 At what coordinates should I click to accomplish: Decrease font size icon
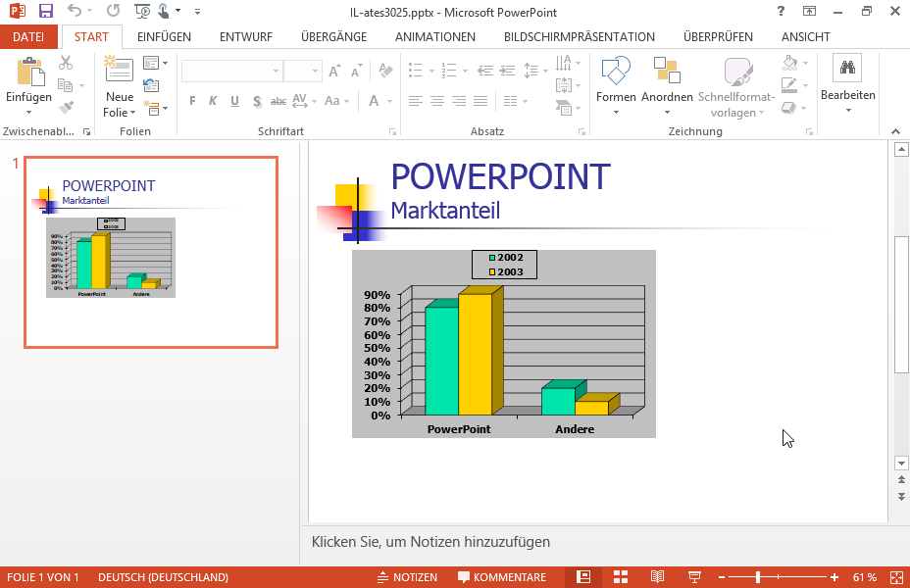(356, 71)
